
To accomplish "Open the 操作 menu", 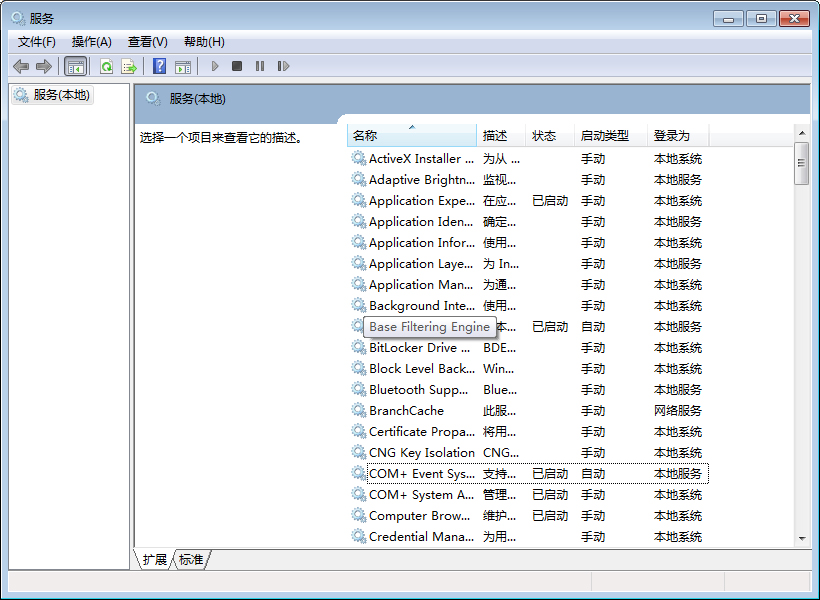I will [x=92, y=41].
